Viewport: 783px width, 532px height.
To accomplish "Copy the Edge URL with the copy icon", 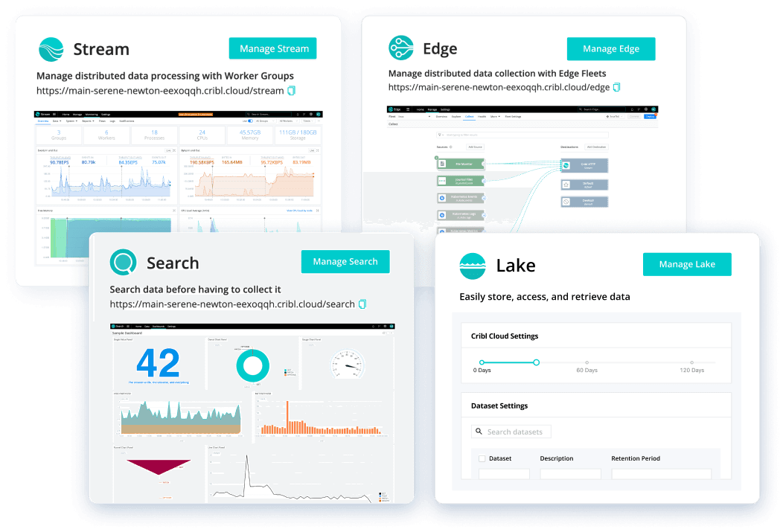I will [617, 87].
